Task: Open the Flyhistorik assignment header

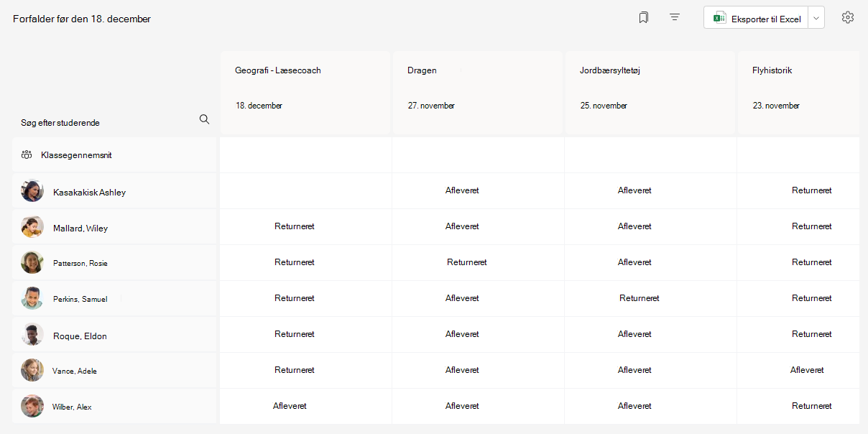Action: coord(798,93)
